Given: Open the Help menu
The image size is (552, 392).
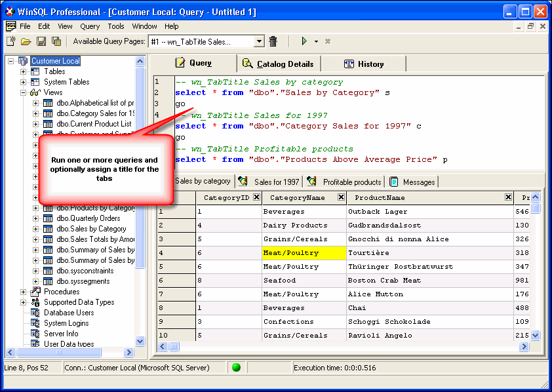Looking at the screenshot, I should pos(172,26).
